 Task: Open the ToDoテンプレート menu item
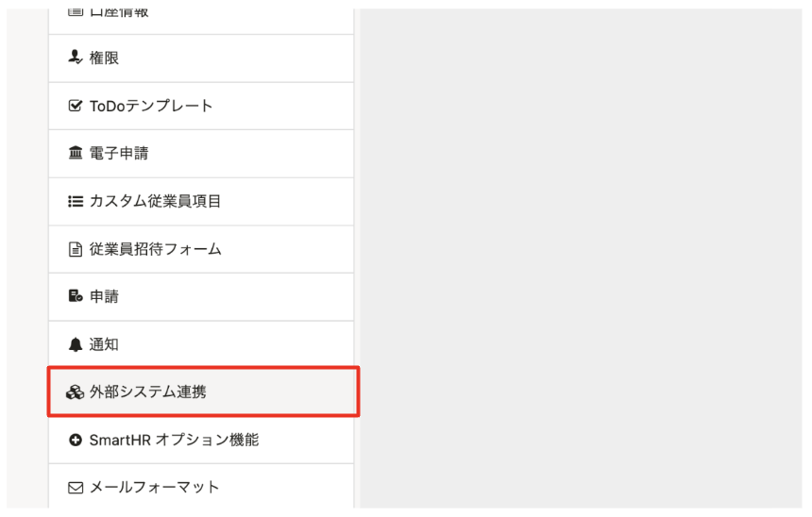pos(201,106)
